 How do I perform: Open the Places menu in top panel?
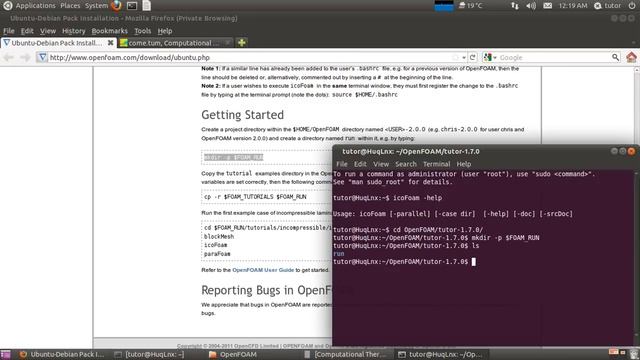[70, 6]
